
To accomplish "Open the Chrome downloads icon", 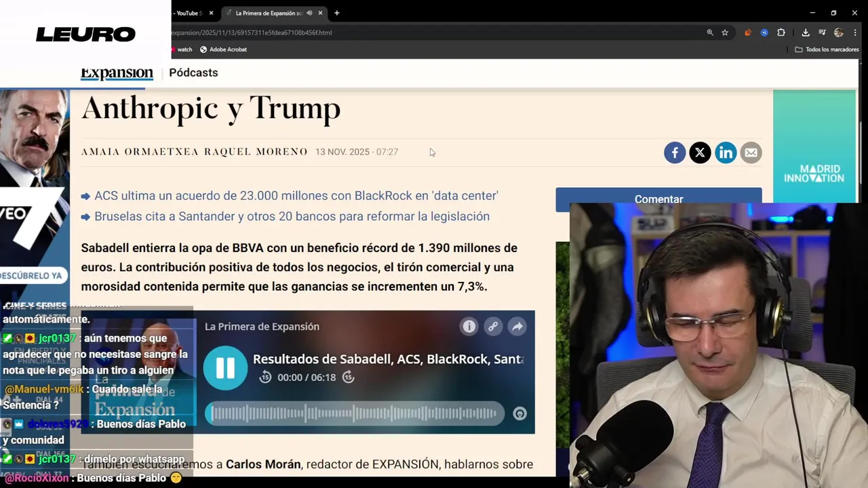I will tap(806, 33).
